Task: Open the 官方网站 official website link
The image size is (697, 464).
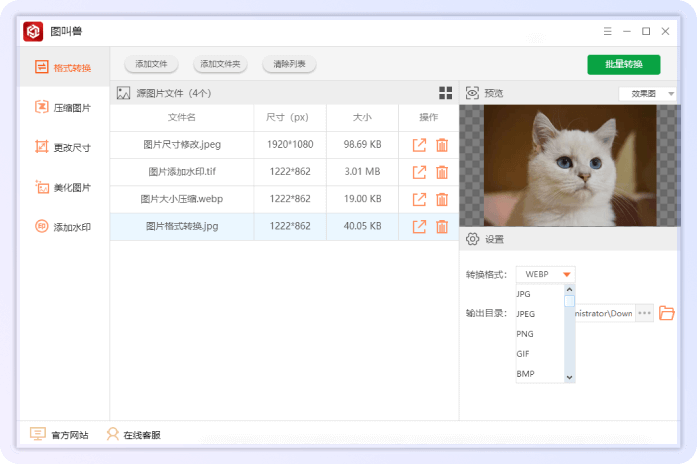Action: (x=59, y=434)
